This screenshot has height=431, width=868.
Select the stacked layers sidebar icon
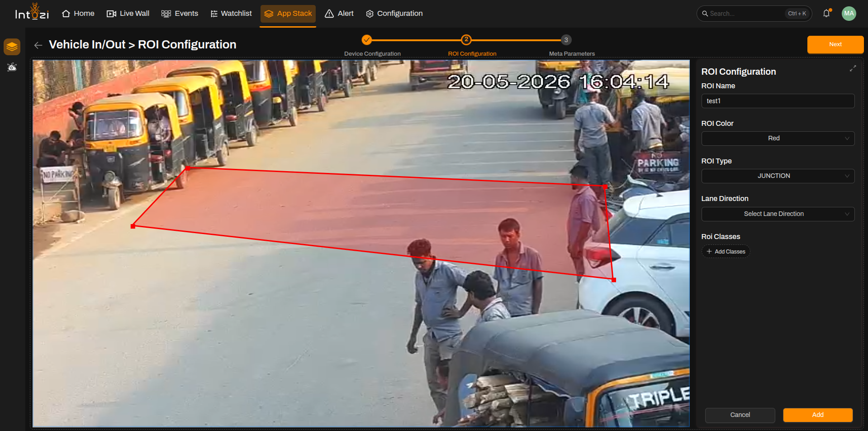coord(12,47)
